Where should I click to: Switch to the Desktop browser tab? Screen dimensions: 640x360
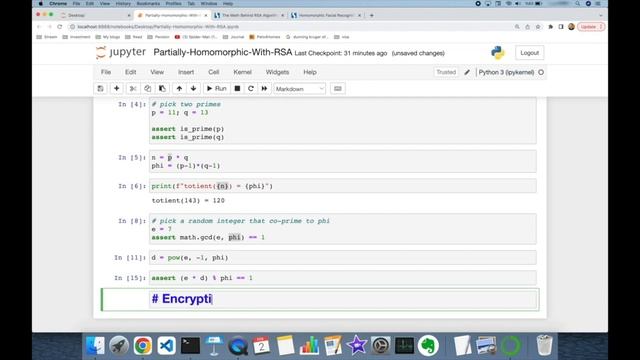95,15
